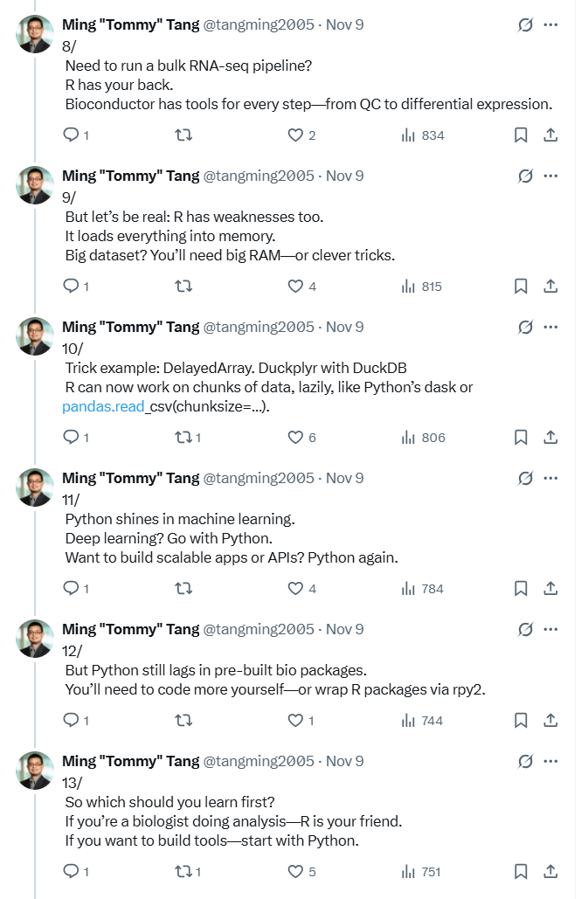Screen dimensions: 588x899
Task: Open more options menu on tweet 11/
Action: pyautogui.click(x=550, y=479)
